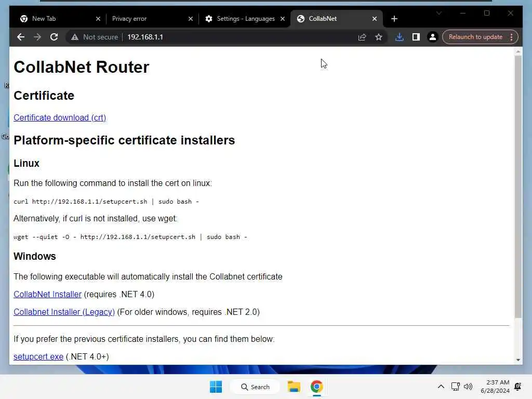This screenshot has height=399, width=532.
Task: Go back to the previous page
Action: click(21, 37)
